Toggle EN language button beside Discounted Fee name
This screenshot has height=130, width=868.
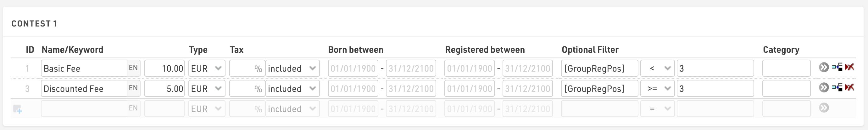133,88
